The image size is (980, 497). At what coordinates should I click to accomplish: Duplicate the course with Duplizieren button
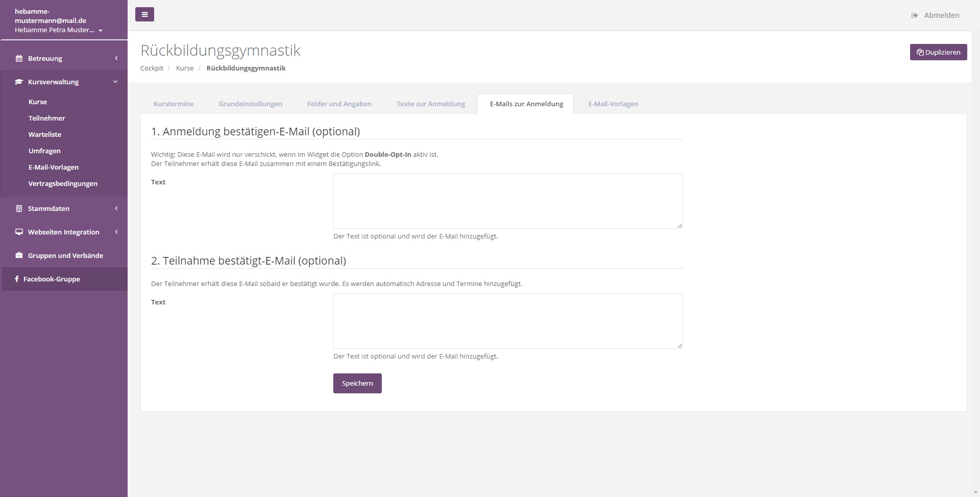click(x=938, y=52)
